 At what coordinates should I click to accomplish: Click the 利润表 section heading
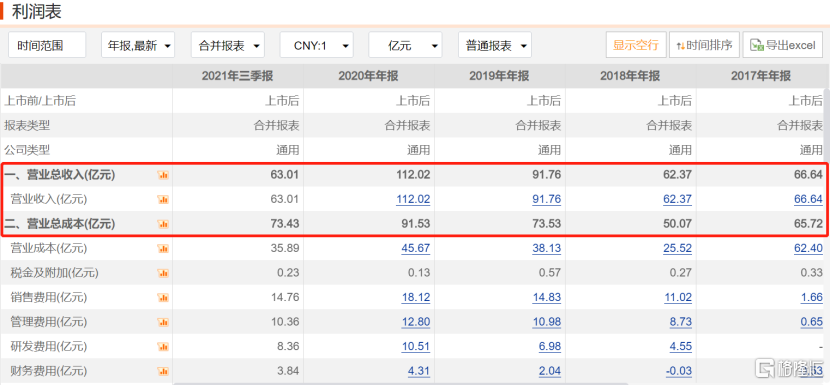[37, 11]
